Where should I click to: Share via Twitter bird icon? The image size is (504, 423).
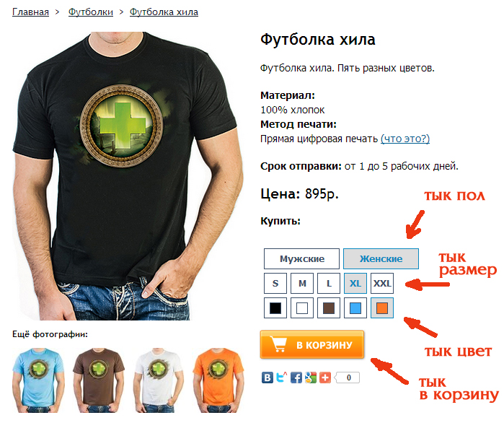coord(281,378)
